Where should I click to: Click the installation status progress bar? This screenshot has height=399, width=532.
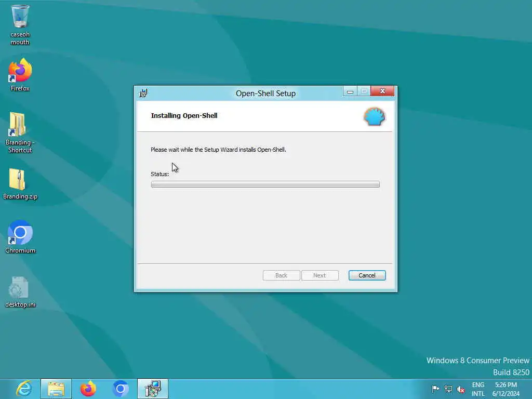pyautogui.click(x=265, y=184)
